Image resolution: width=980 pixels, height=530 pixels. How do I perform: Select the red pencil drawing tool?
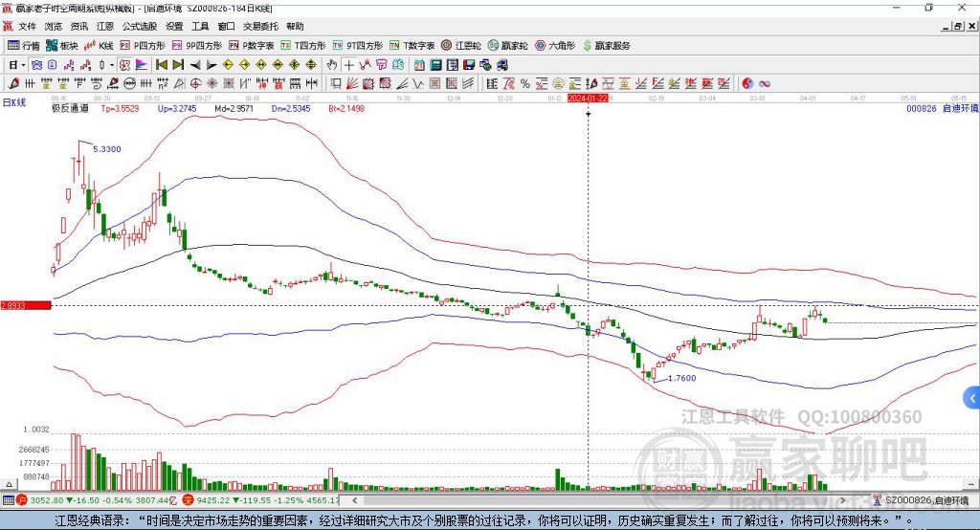(x=13, y=83)
